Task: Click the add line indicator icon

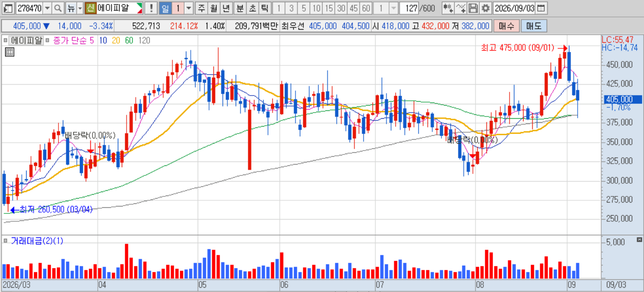Action: coord(461,8)
